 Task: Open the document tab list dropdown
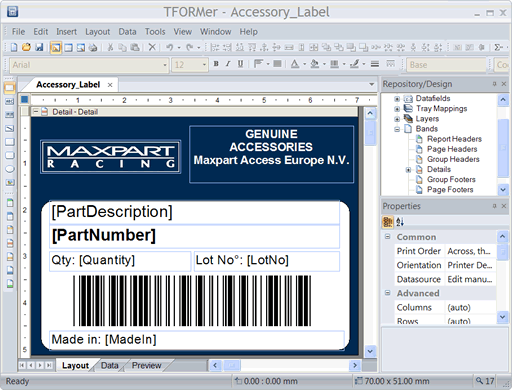click(372, 84)
